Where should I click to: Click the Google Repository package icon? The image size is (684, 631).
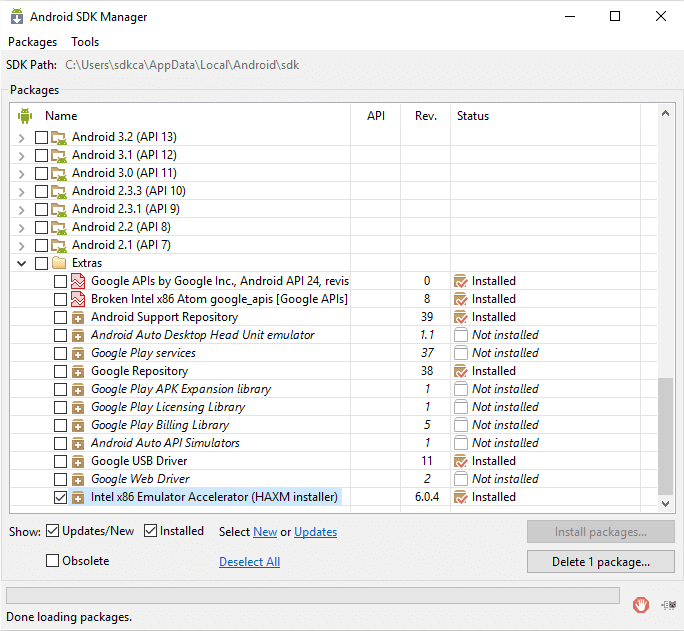pyautogui.click(x=78, y=372)
